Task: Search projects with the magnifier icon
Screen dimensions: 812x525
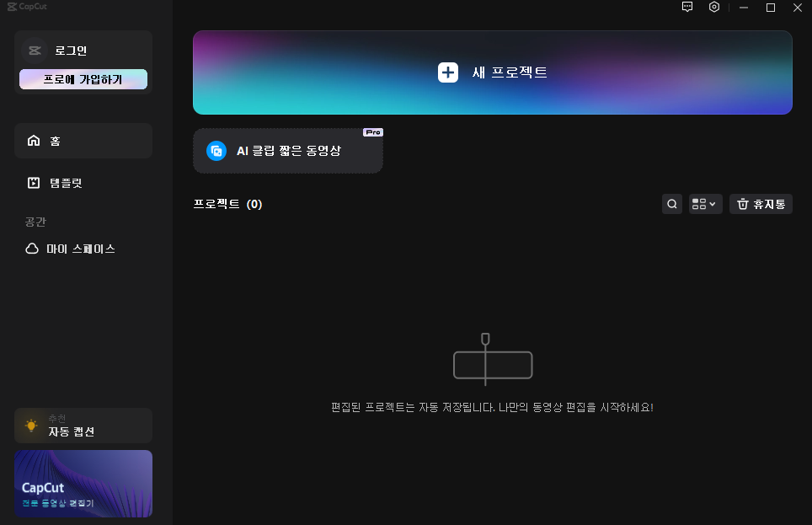Action: [x=672, y=204]
